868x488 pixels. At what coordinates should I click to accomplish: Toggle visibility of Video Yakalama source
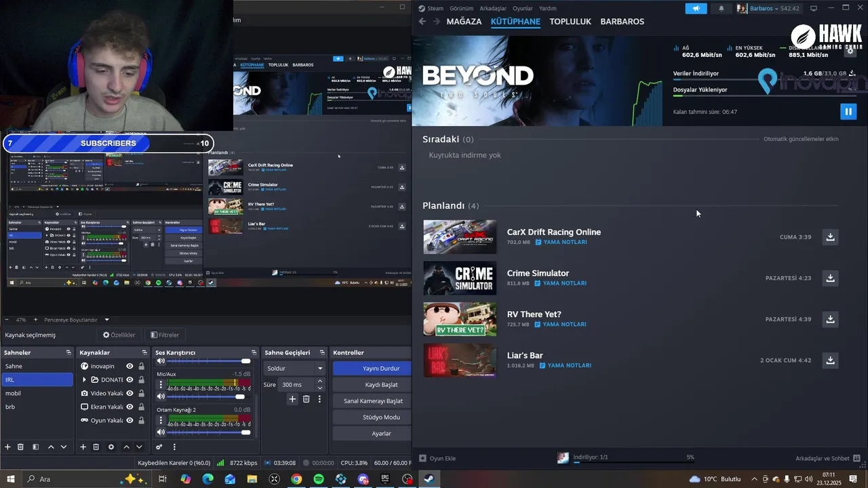coord(130,393)
